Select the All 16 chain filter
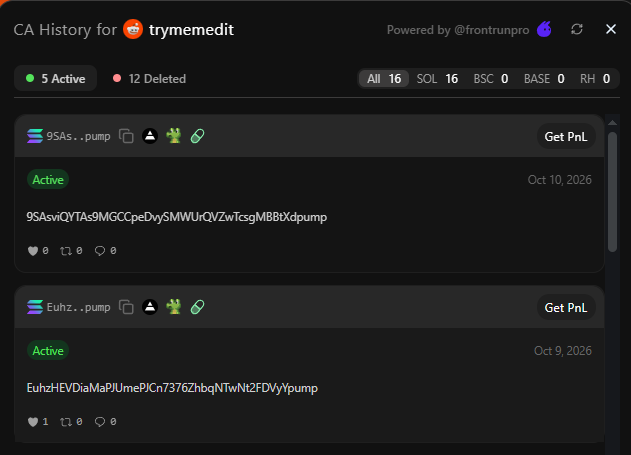631x455 pixels. 384,78
